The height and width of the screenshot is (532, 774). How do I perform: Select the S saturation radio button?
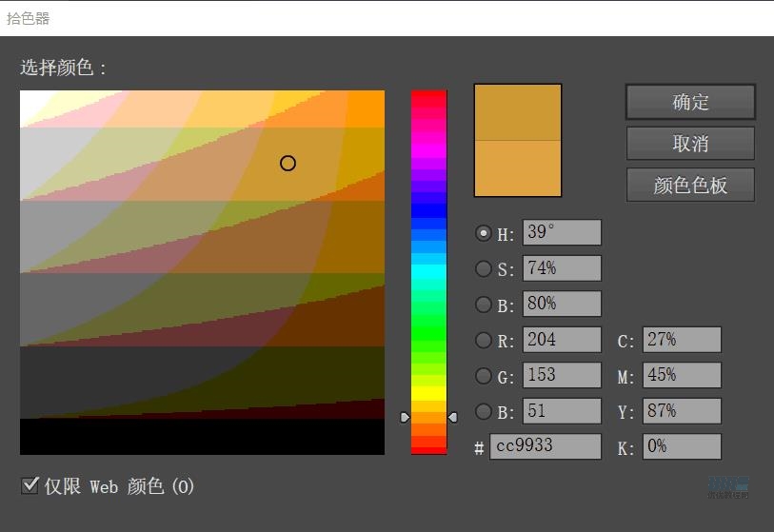tap(484, 269)
